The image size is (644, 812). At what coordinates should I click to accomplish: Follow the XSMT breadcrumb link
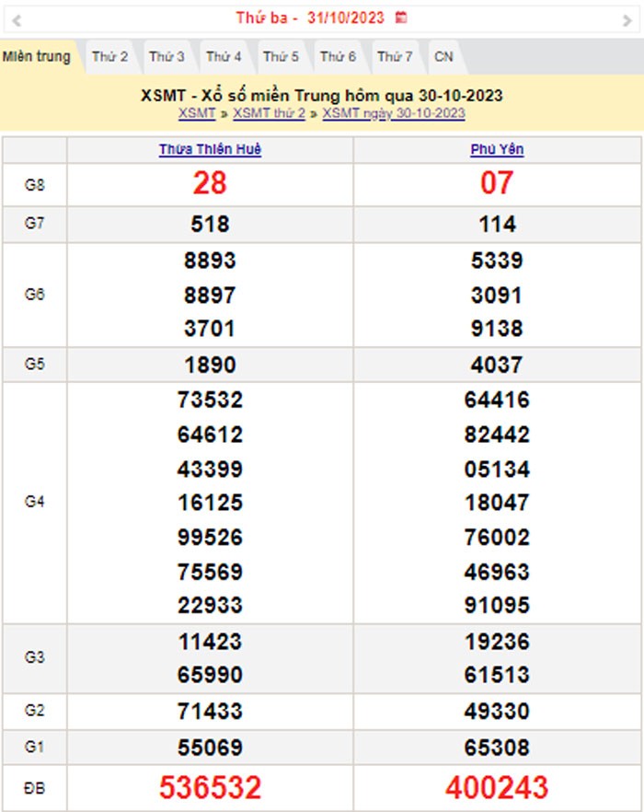click(197, 113)
